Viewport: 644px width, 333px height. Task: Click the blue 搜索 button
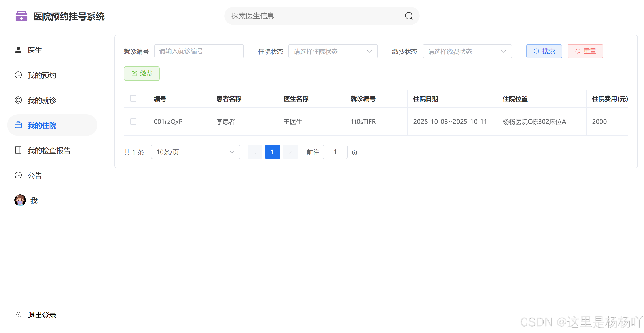pyautogui.click(x=544, y=51)
